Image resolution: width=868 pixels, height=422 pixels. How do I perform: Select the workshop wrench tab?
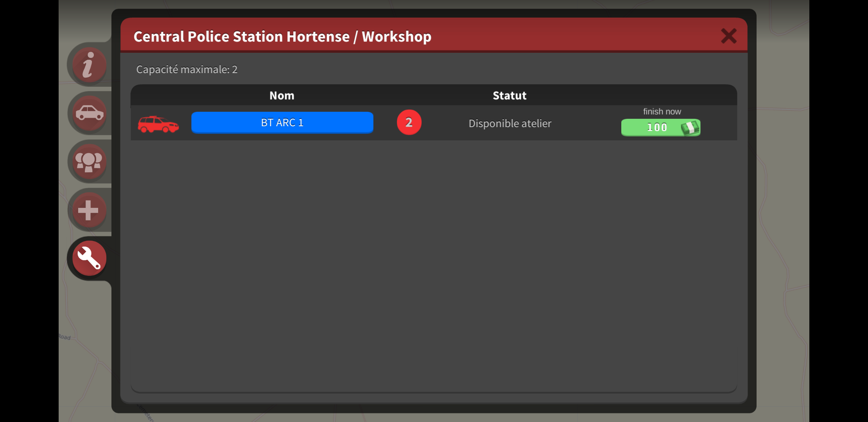click(x=89, y=258)
